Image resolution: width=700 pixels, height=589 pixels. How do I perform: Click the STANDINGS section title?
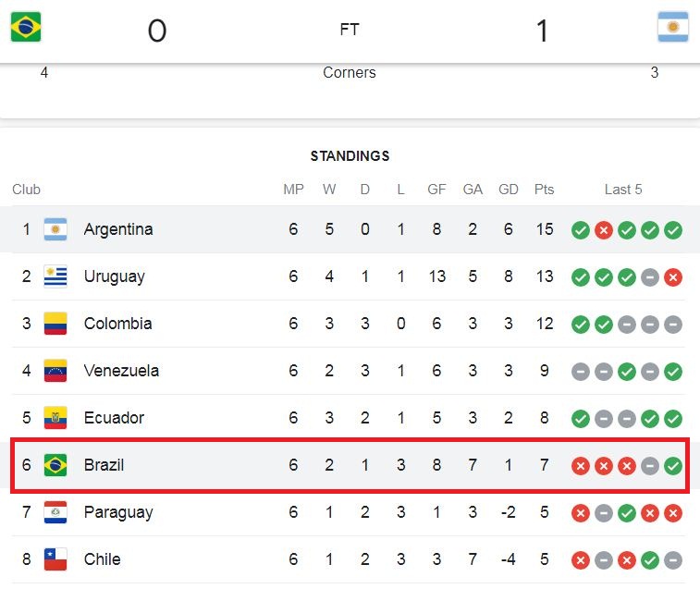[x=350, y=156]
